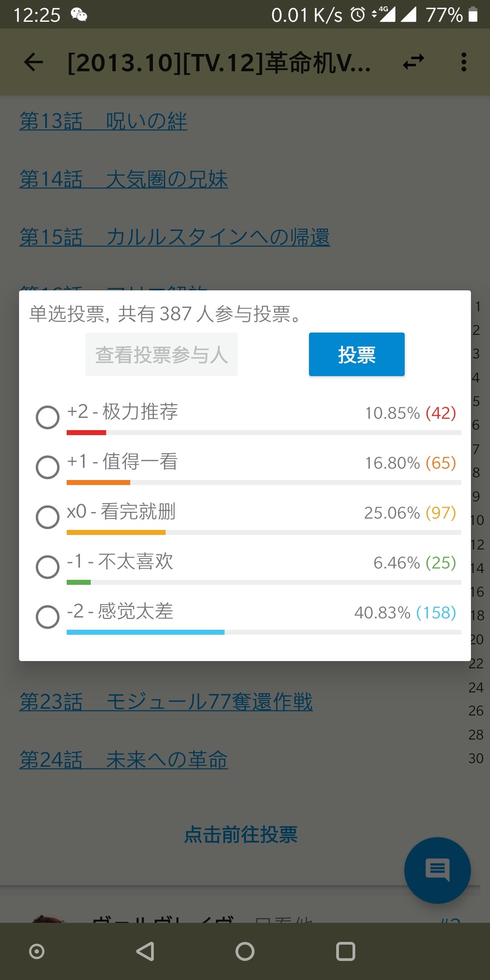
Task: Tap the floating reply chat button
Action: click(x=437, y=870)
